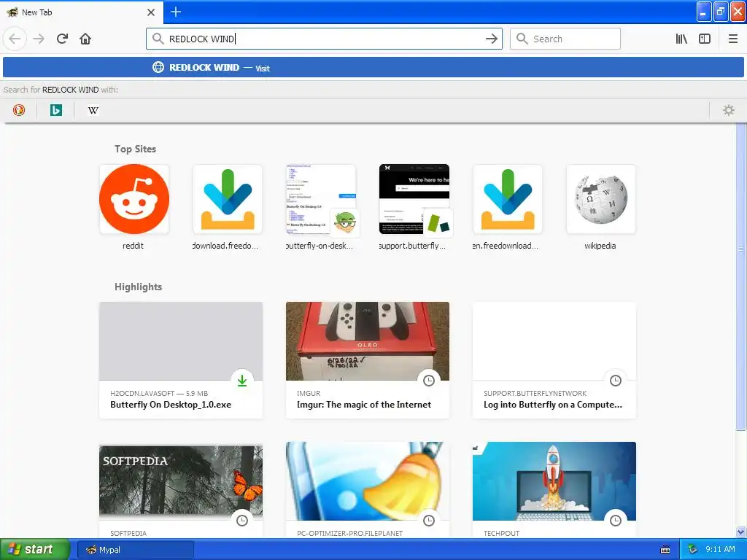The image size is (747, 560).
Task: Open the wikipedia top site tile
Action: point(601,199)
